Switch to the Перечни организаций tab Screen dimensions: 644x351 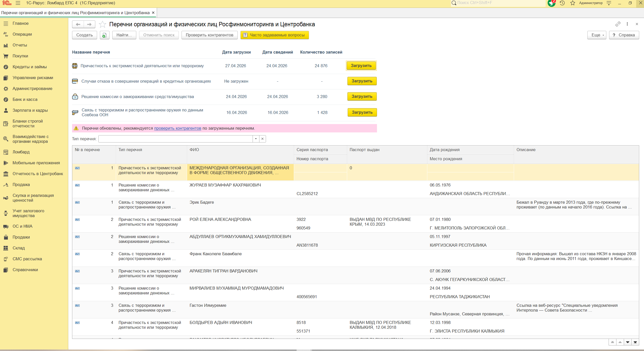[75, 13]
